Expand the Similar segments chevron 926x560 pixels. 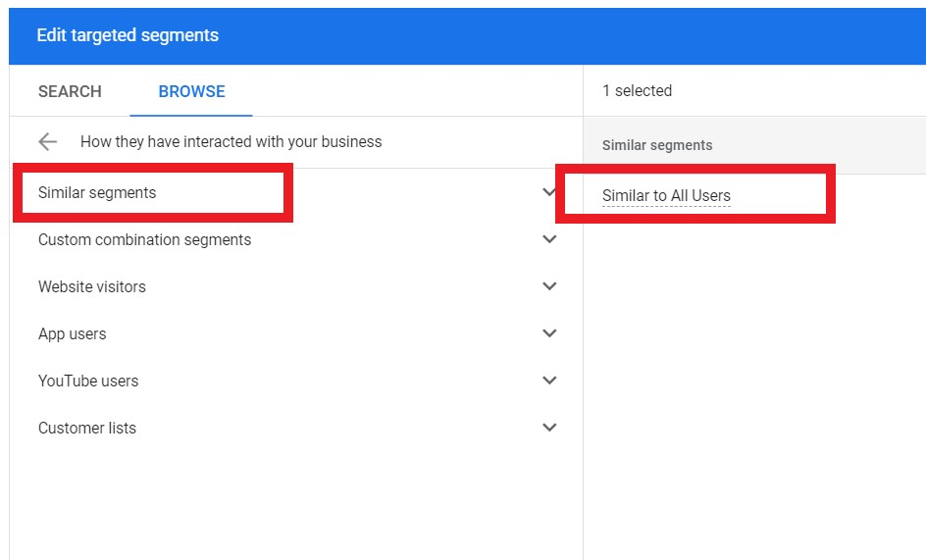pos(549,192)
